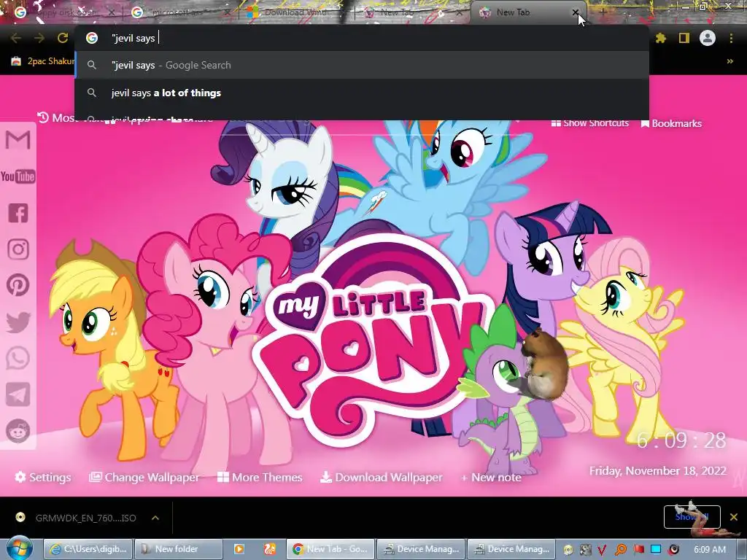The height and width of the screenshot is (560, 747).
Task: Click the orange magnifier tray icon
Action: tap(621, 550)
